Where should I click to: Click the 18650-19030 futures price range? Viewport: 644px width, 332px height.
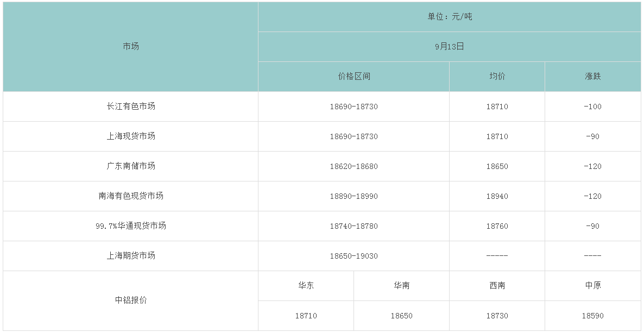pyautogui.click(x=353, y=256)
